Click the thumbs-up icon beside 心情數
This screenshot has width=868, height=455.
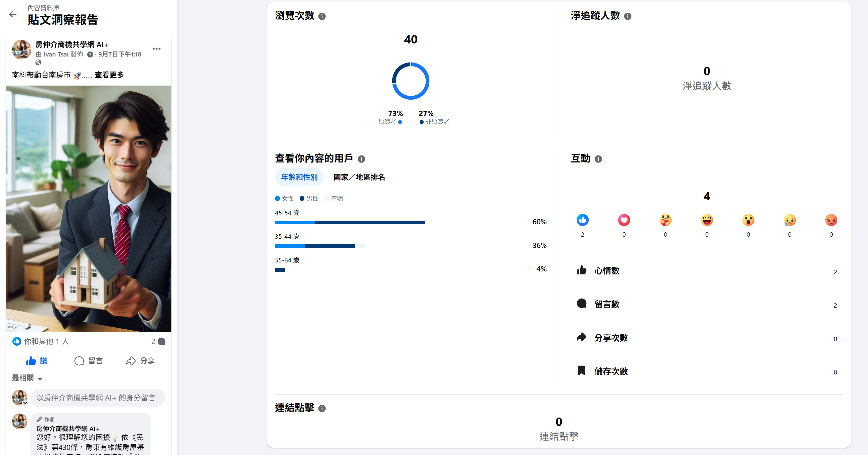(x=582, y=270)
